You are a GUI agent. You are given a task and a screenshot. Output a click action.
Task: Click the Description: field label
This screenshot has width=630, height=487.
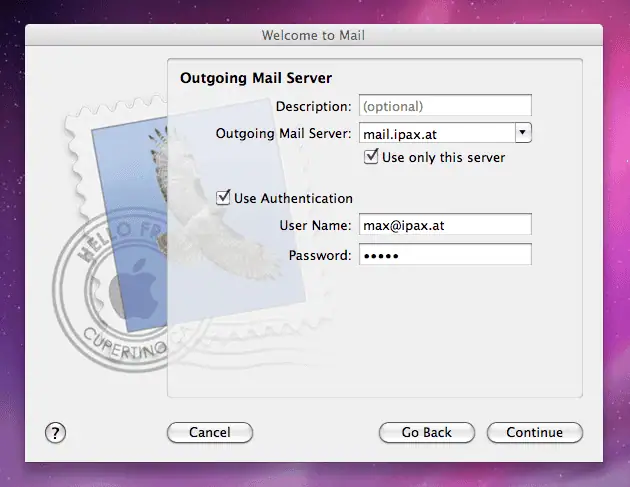coord(313,106)
